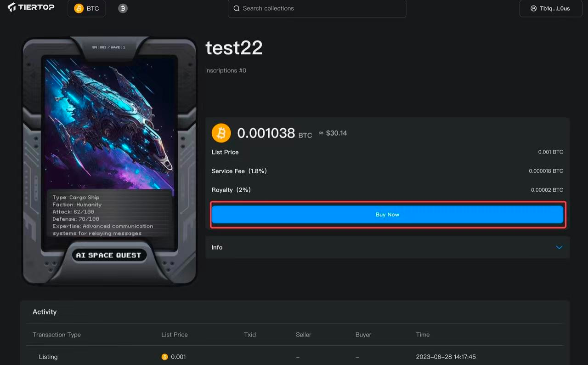Click the user icon in wallet button

click(533, 8)
